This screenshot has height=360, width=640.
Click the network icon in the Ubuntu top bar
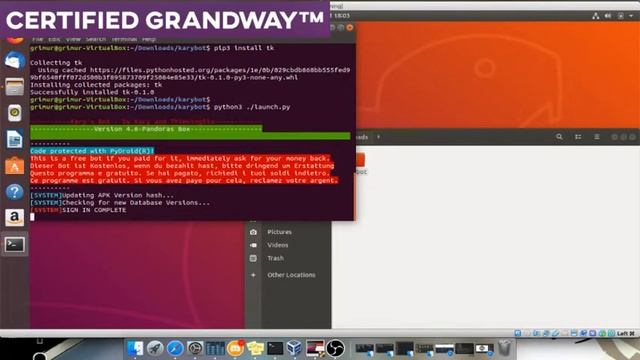tap(596, 16)
